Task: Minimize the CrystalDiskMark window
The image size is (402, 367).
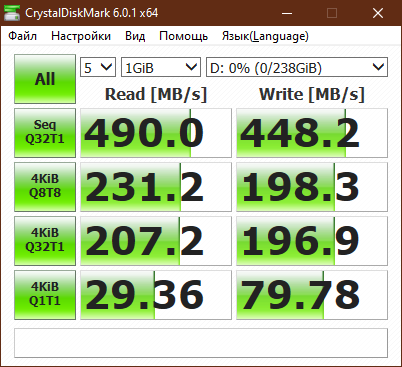Action: 287,13
